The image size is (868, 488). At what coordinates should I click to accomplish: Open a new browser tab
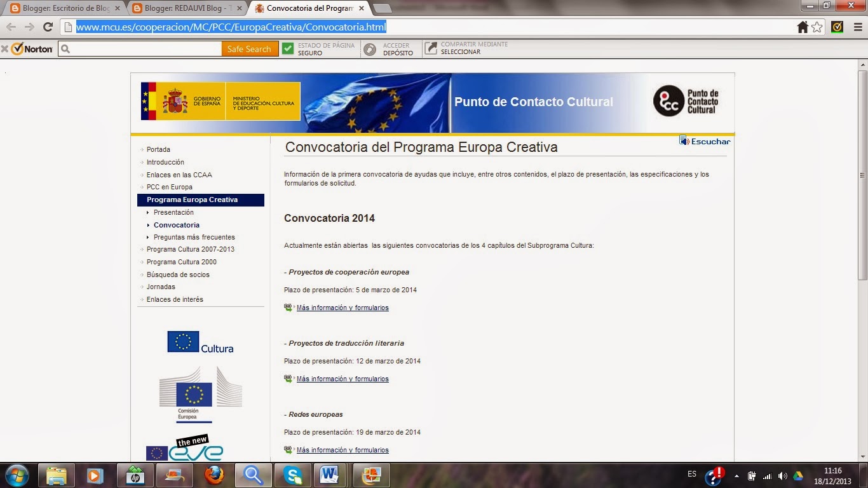pos(382,8)
